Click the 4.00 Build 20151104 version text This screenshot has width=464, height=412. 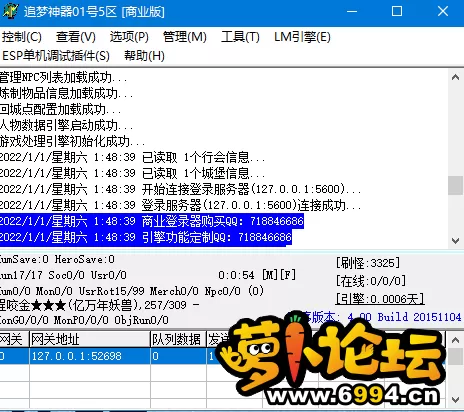click(x=404, y=317)
